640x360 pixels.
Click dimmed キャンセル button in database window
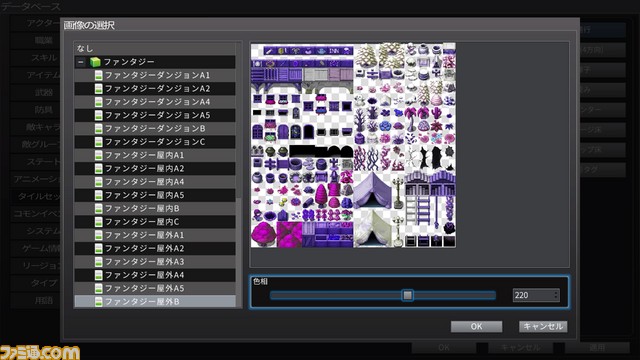(521, 348)
